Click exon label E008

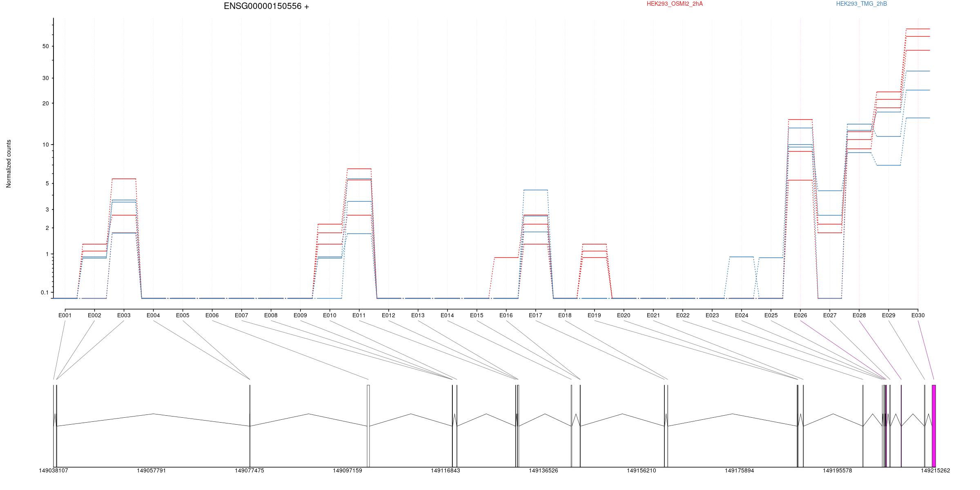(271, 315)
